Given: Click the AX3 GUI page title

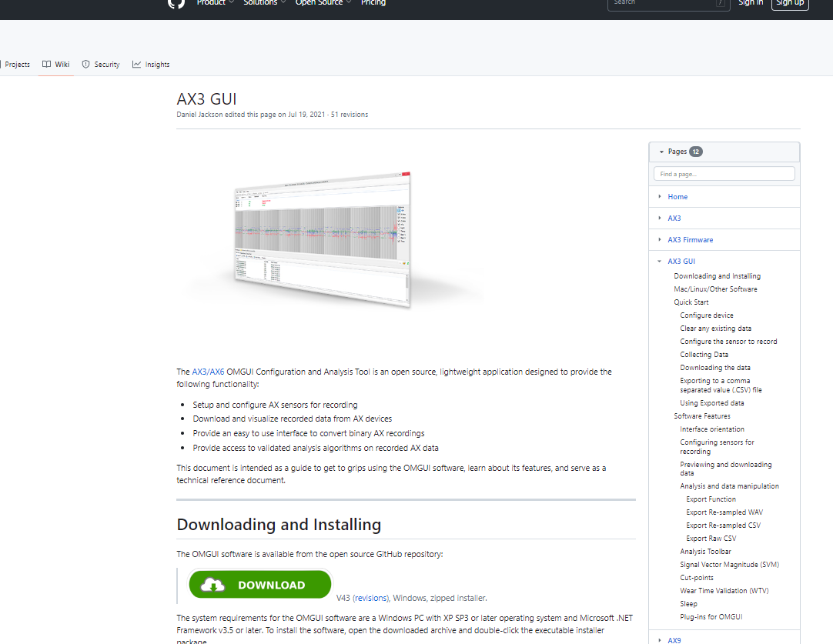Looking at the screenshot, I should point(206,99).
